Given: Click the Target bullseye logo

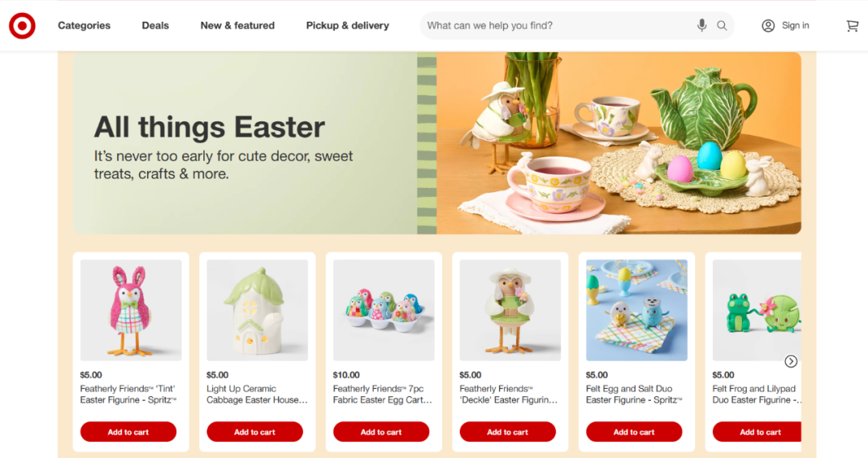Looking at the screenshot, I should (x=23, y=26).
